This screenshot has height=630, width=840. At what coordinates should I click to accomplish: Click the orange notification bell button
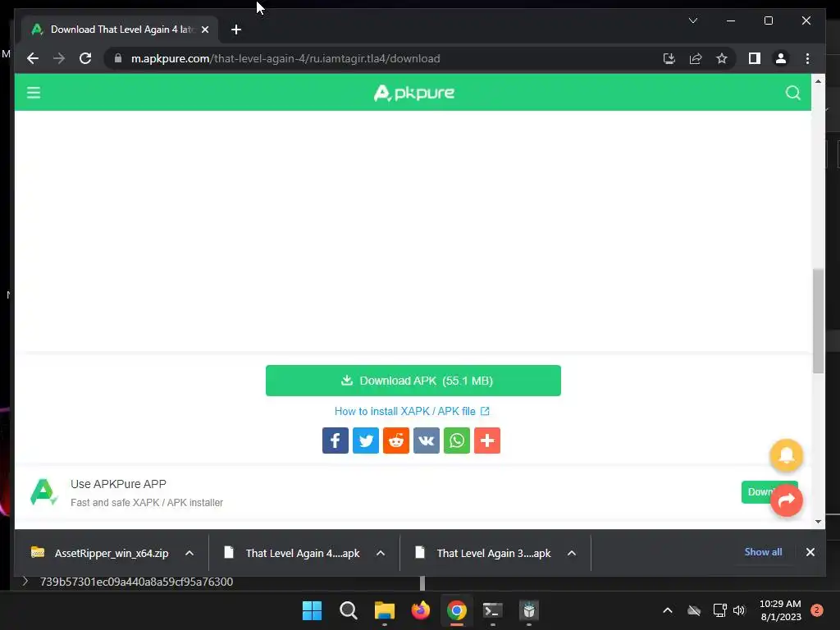pos(786,455)
